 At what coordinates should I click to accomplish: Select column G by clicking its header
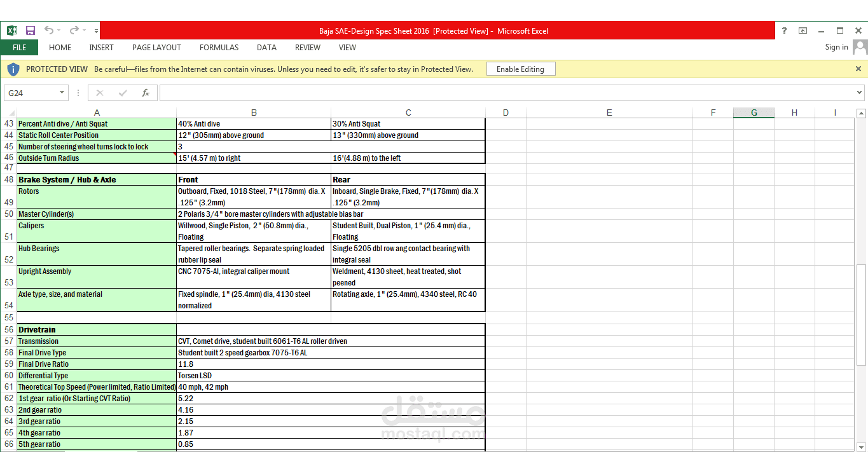coord(754,112)
